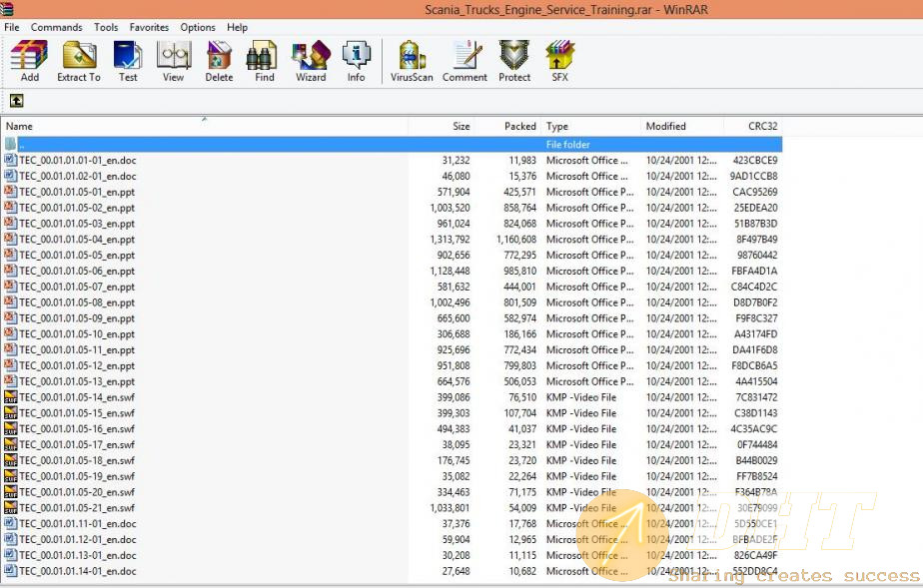Click the icon of TEC_00.01.01.05-08_en.ppt
The width and height of the screenshot is (923, 588).
click(x=11, y=302)
